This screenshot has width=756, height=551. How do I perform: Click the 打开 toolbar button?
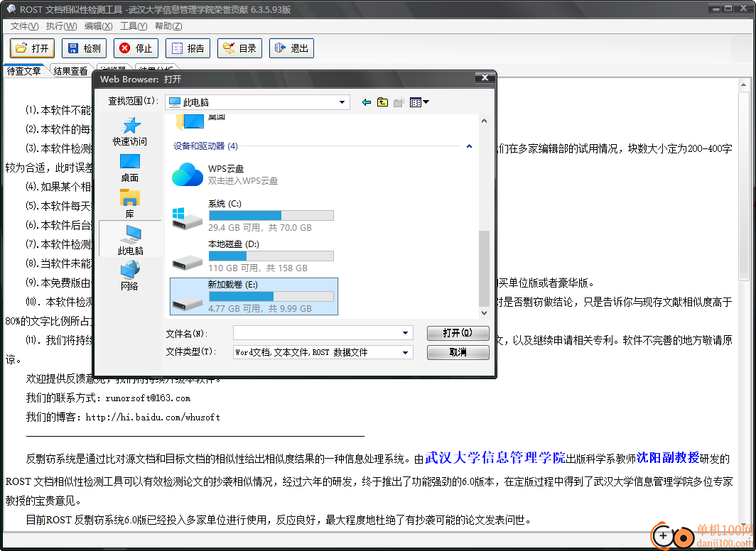click(x=32, y=48)
